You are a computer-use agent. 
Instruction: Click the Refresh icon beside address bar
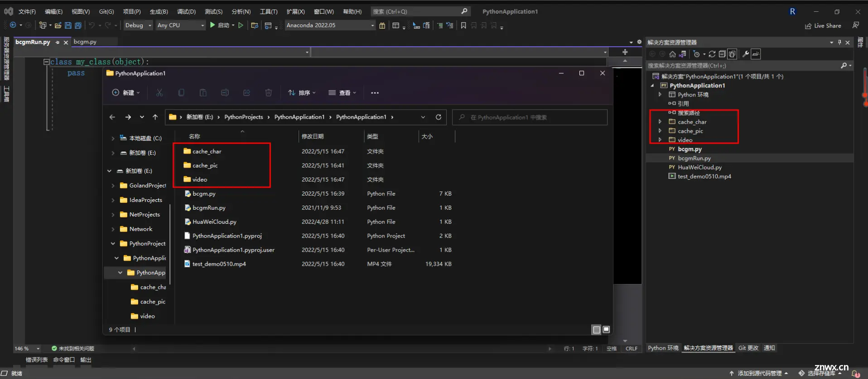click(x=439, y=117)
